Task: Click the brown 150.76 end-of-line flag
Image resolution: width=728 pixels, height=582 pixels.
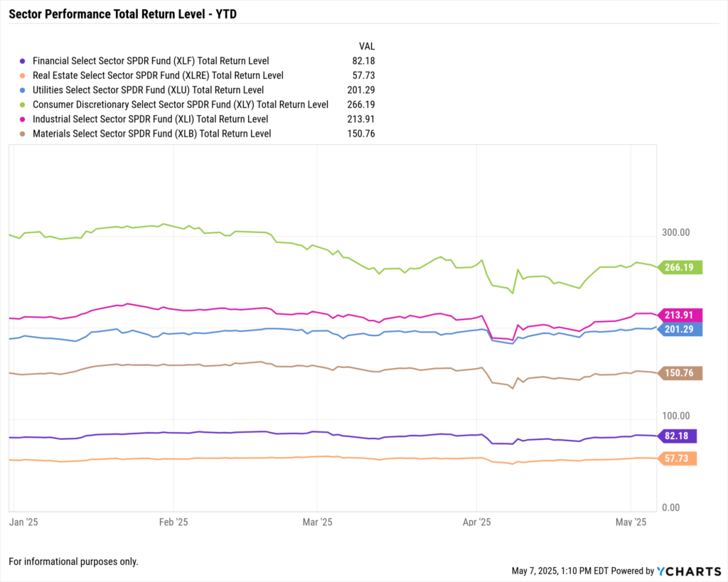Action: click(680, 373)
